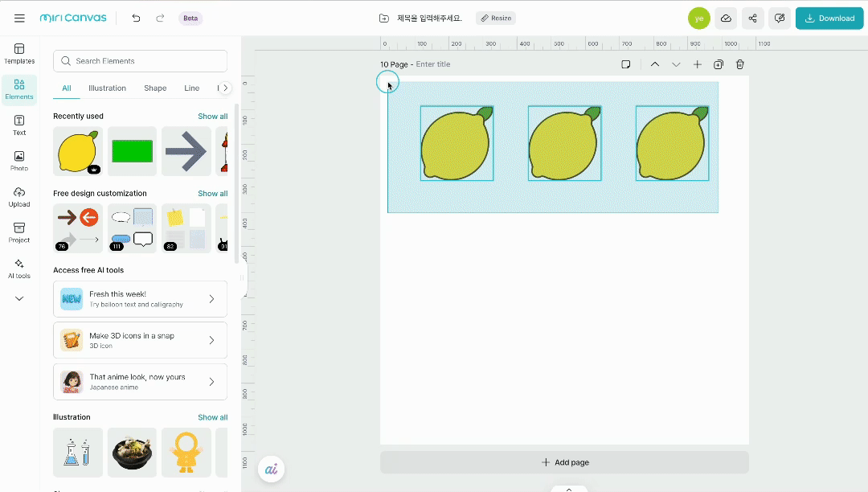This screenshot has width=868, height=492.
Task: Select the middle lemon on canvas
Action: tap(565, 143)
